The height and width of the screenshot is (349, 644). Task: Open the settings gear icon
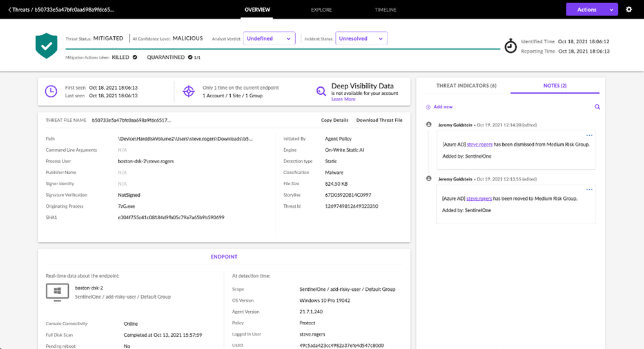629,10
